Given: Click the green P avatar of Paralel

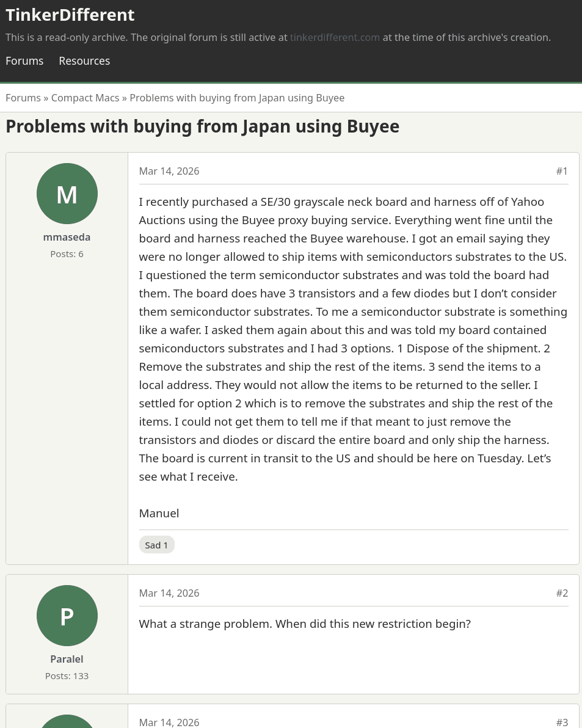Looking at the screenshot, I should pyautogui.click(x=67, y=616).
